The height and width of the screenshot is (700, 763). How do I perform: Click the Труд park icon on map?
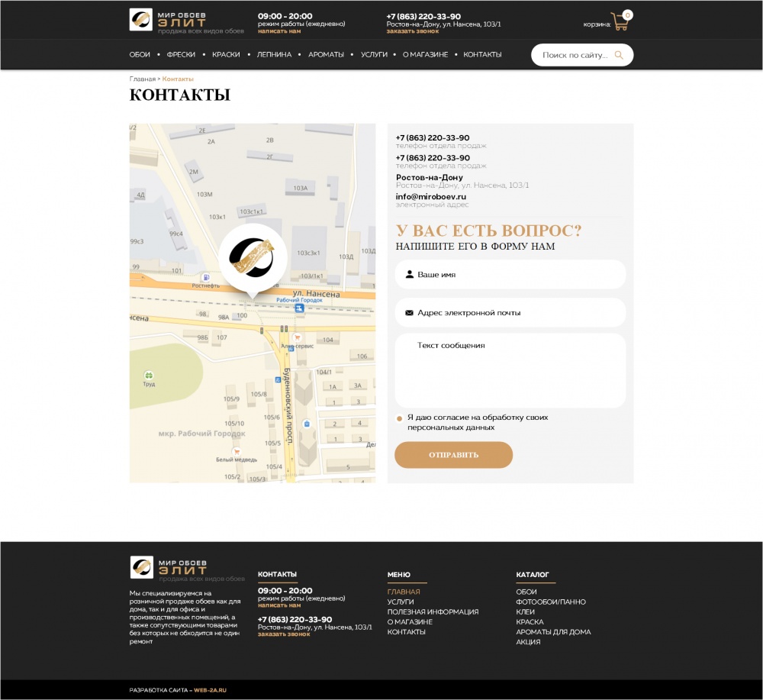tap(149, 375)
